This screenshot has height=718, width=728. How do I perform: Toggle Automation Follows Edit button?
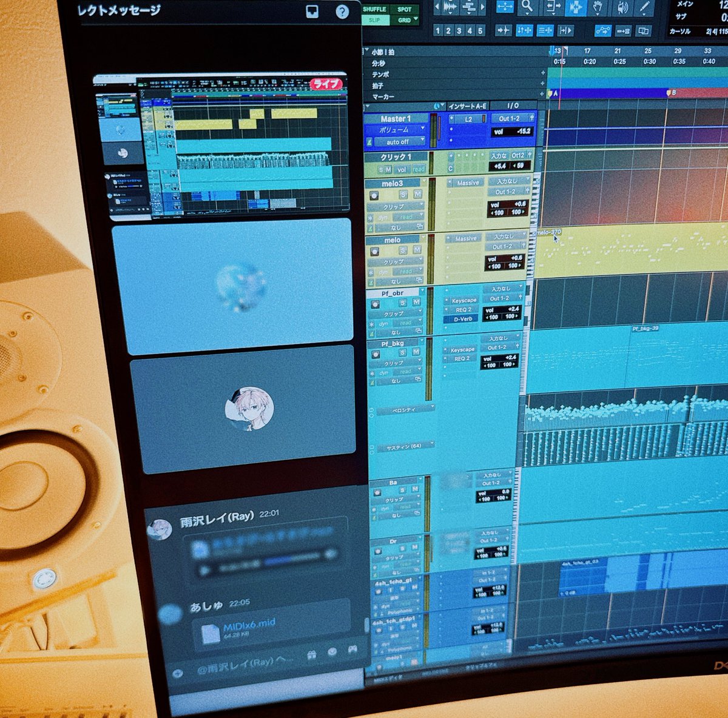(602, 30)
